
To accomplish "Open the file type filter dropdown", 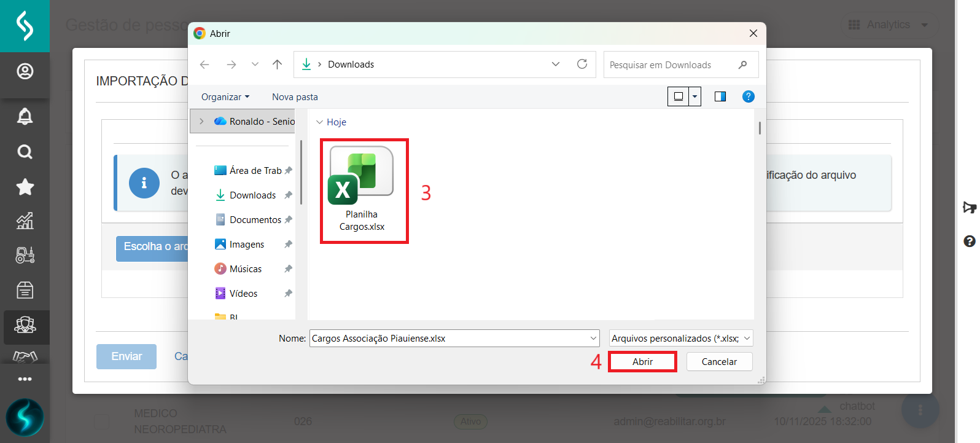I will click(680, 339).
